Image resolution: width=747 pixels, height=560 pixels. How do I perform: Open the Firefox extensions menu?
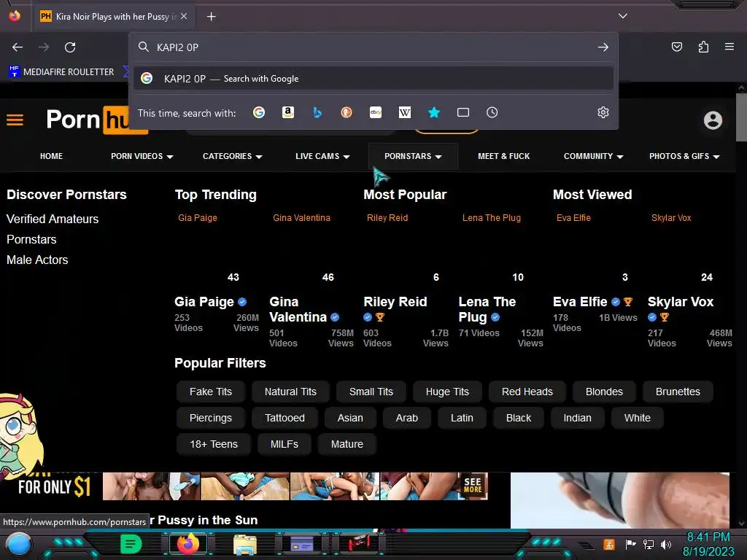(x=703, y=47)
